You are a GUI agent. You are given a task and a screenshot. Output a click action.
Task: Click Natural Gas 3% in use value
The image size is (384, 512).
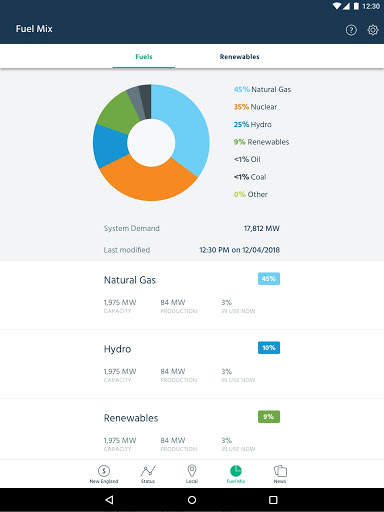coord(226,302)
